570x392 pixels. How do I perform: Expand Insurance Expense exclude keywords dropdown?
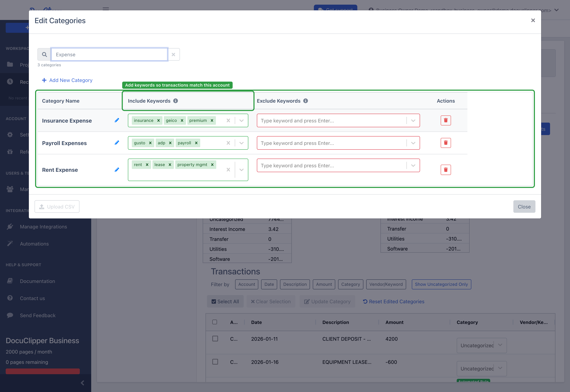pyautogui.click(x=413, y=120)
